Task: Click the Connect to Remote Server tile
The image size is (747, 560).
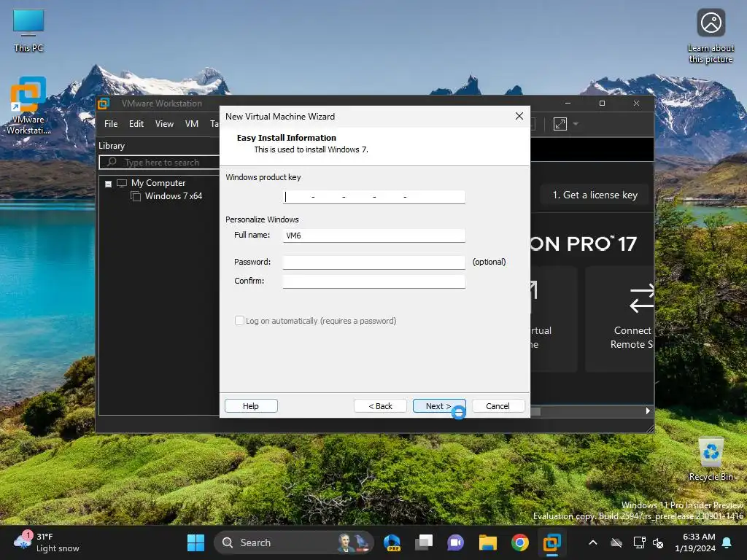Action: pyautogui.click(x=619, y=319)
